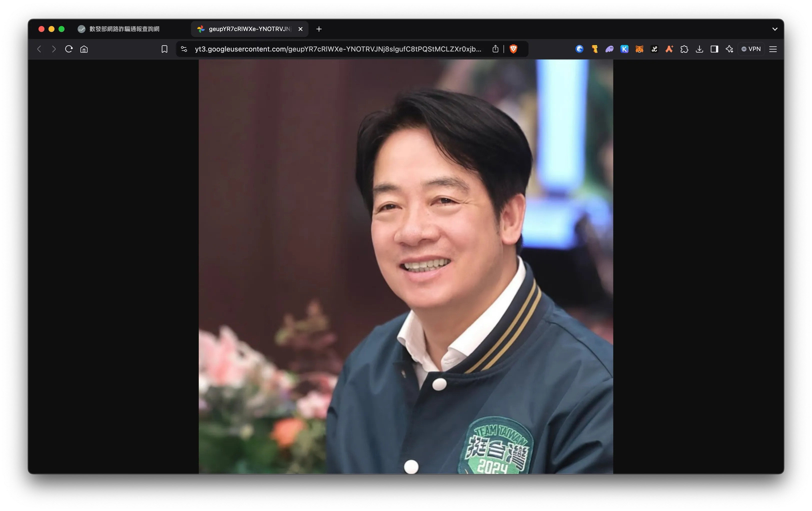Close the geupYR7cRlWXe tab
The image size is (812, 511).
click(x=300, y=29)
